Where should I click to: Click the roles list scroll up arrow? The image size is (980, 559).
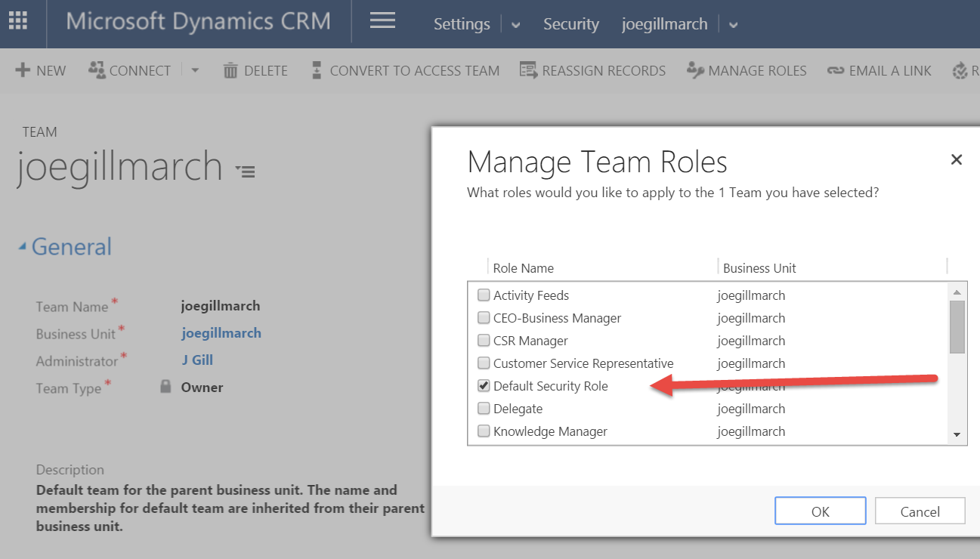tap(957, 292)
